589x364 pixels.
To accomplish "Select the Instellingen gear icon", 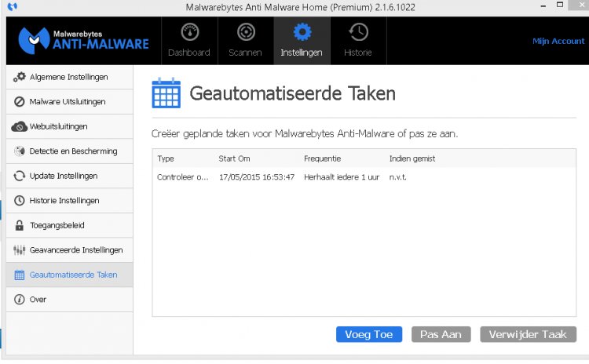I will coord(302,33).
